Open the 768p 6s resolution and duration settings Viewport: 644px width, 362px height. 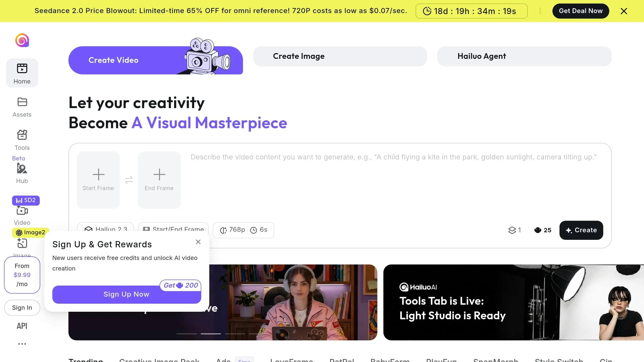[244, 230]
